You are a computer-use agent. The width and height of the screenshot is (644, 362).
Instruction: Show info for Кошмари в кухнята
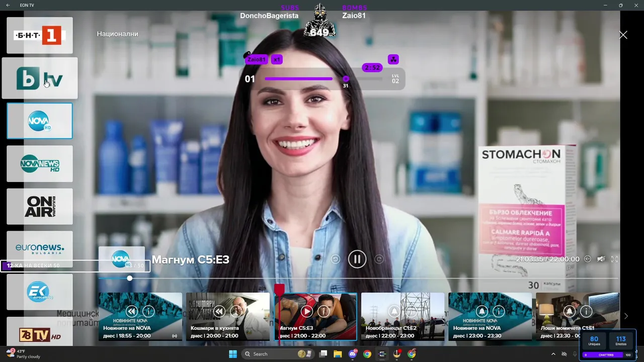(236, 311)
